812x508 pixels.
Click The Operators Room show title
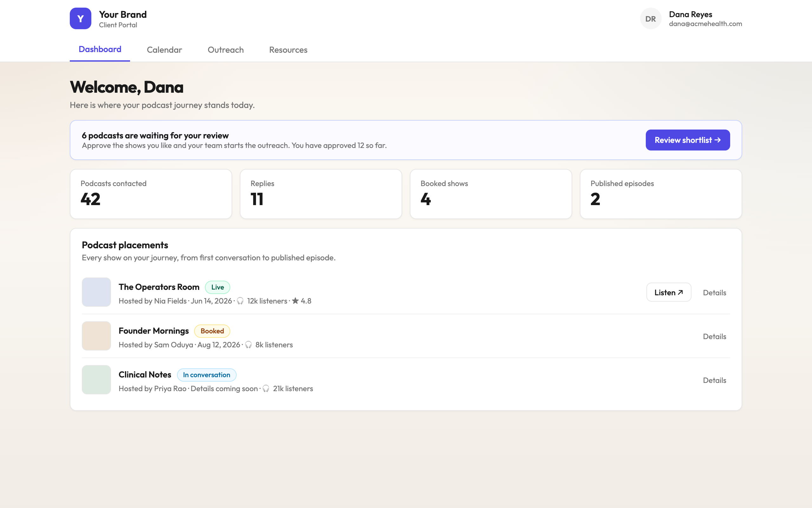(x=159, y=287)
